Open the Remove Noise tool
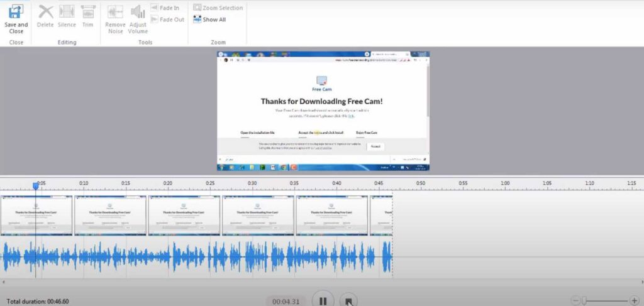This screenshot has height=306, width=644. [x=116, y=19]
